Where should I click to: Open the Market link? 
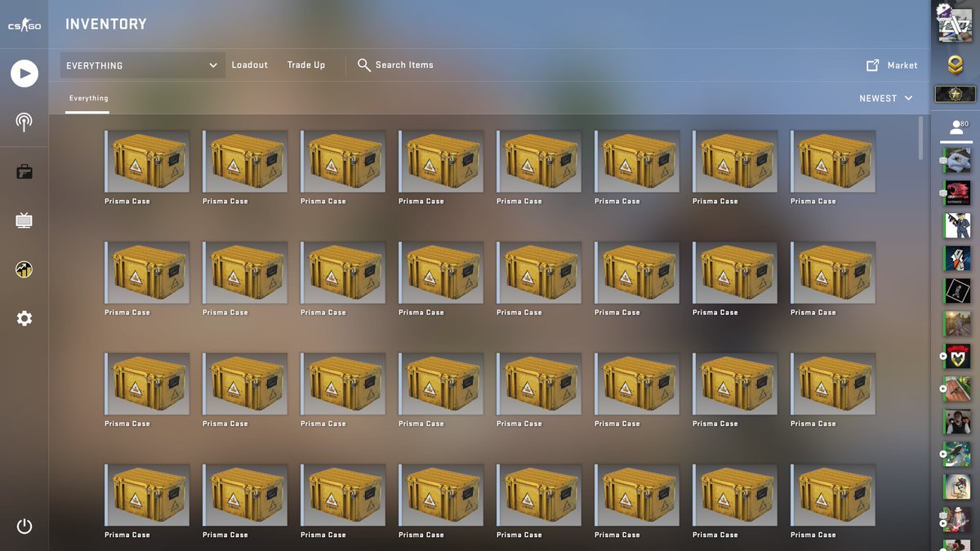pos(892,65)
